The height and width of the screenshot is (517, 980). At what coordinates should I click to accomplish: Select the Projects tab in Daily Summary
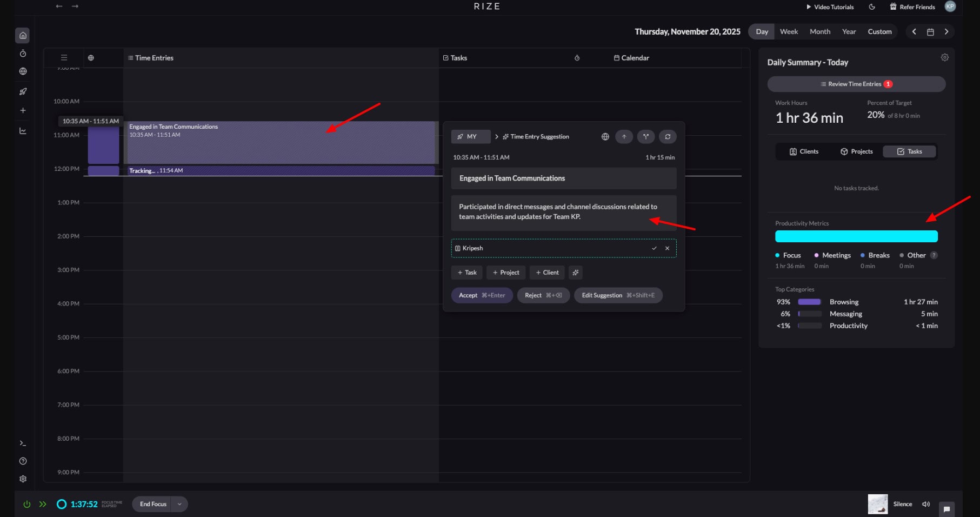pos(856,151)
